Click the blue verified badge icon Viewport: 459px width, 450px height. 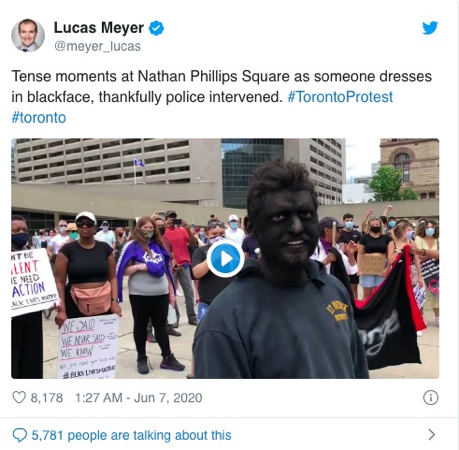[156, 28]
